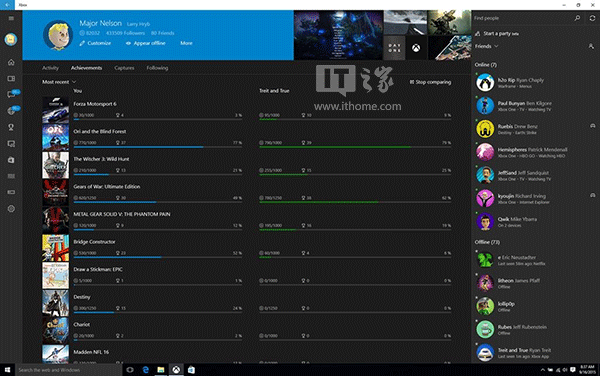This screenshot has height=376, width=600.
Task: Click the back arrow in the title bar
Action: [7, 5]
